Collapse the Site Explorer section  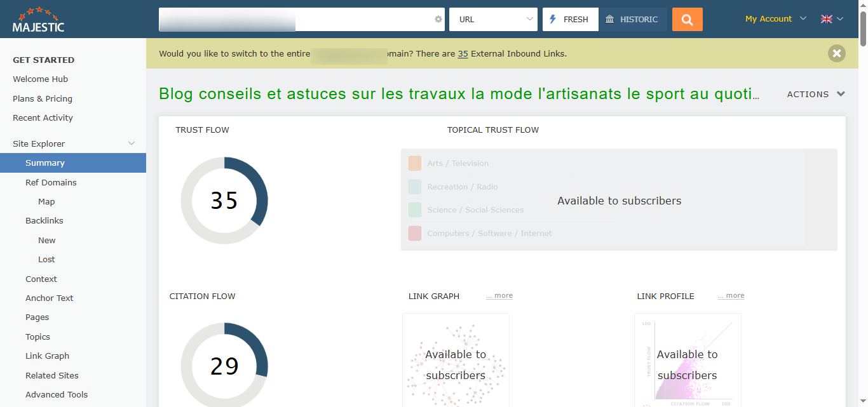click(x=132, y=143)
